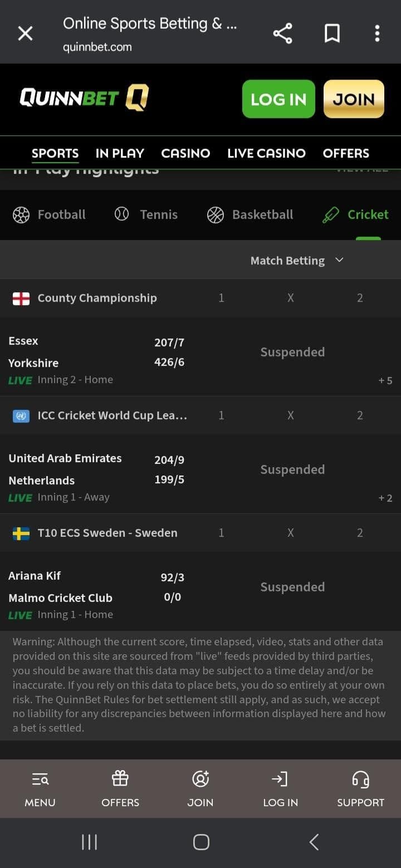Close the browser tab with X

tap(25, 34)
